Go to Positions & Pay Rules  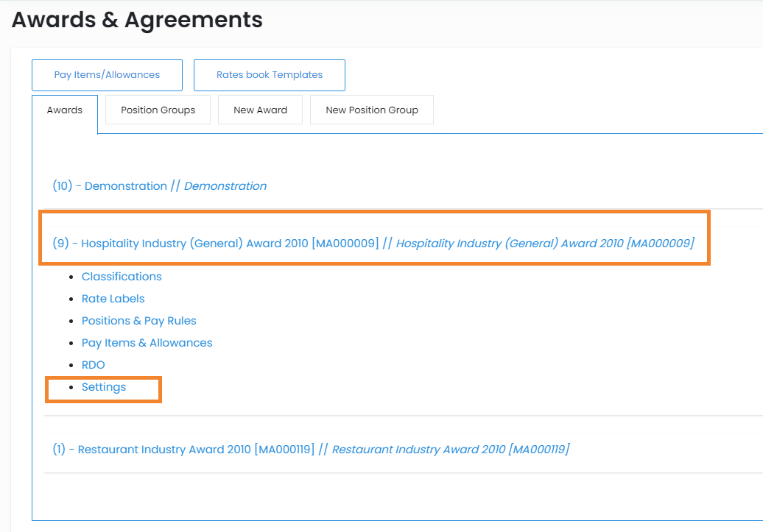tap(138, 321)
